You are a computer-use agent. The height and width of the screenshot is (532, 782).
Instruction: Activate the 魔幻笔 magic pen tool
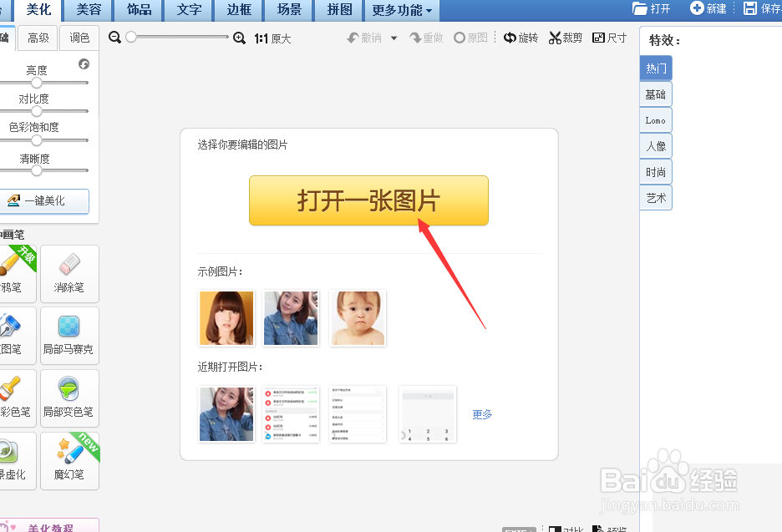(x=69, y=460)
